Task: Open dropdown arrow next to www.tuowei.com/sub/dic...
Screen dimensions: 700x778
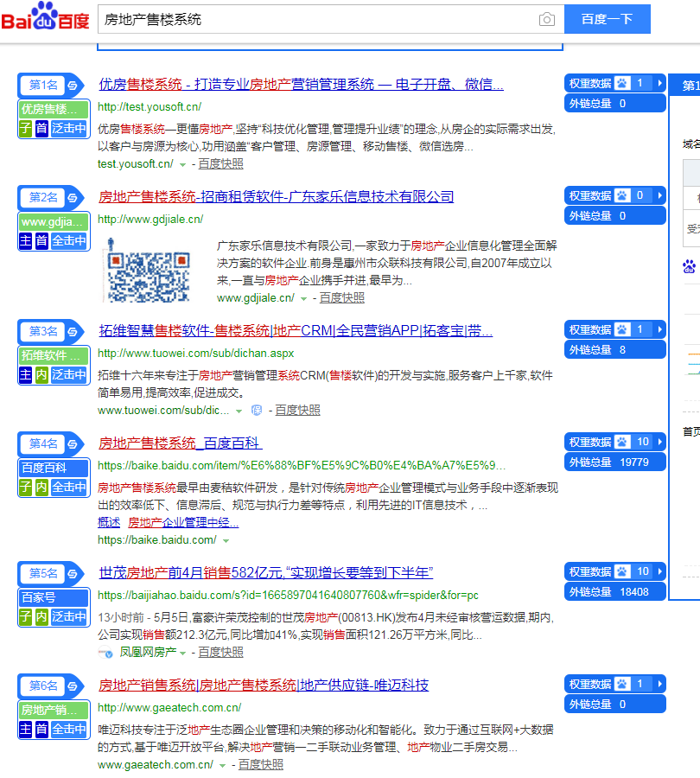Action: (x=239, y=411)
